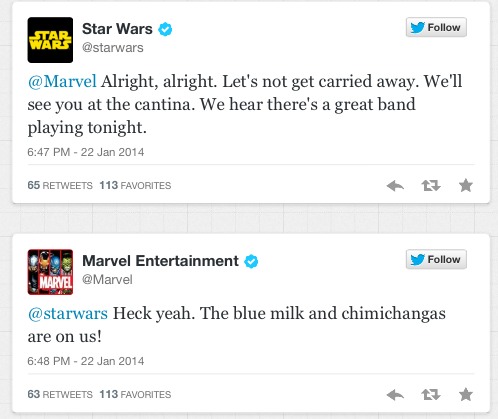
Task: View 113 favorites on Marvel's tweet
Action: (135, 394)
